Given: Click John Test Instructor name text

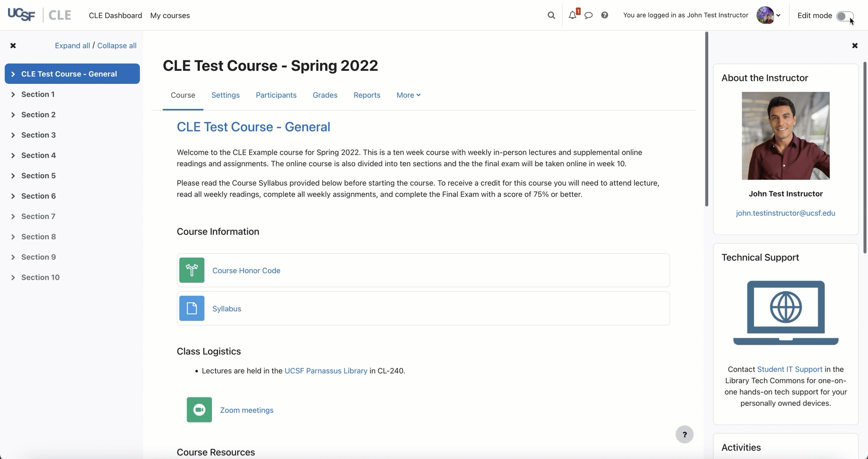Looking at the screenshot, I should [x=786, y=194].
